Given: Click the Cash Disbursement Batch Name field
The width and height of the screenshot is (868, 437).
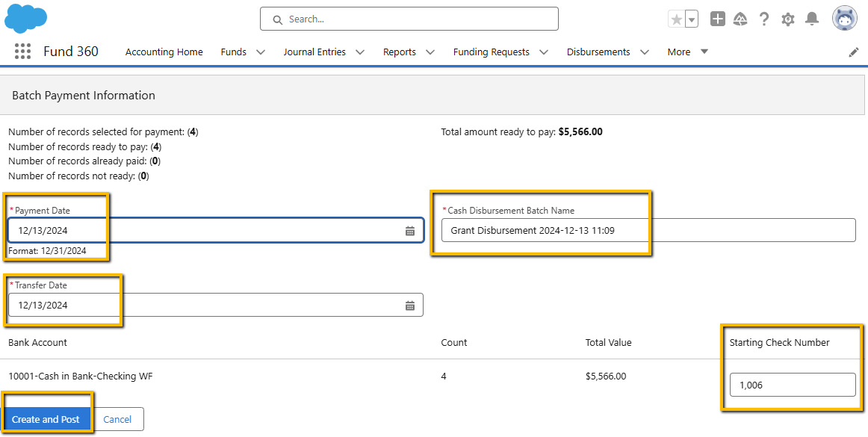Looking at the screenshot, I should pyautogui.click(x=648, y=230).
